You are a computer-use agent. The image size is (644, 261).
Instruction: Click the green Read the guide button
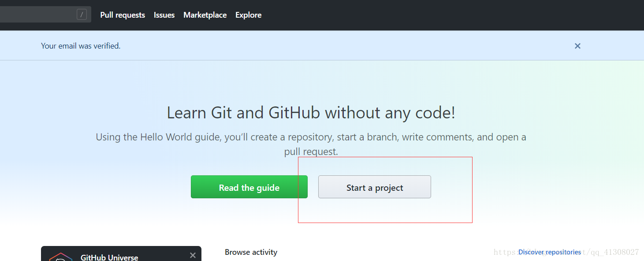click(x=249, y=187)
